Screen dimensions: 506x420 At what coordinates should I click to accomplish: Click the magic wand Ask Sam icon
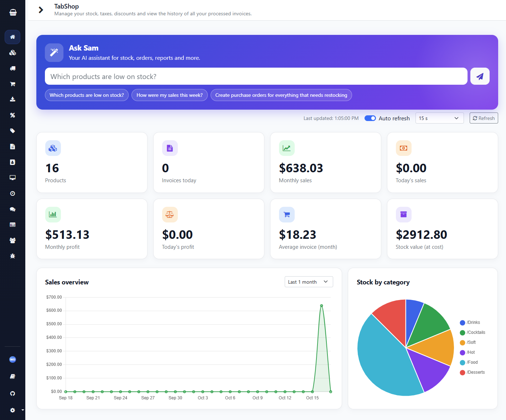click(54, 53)
